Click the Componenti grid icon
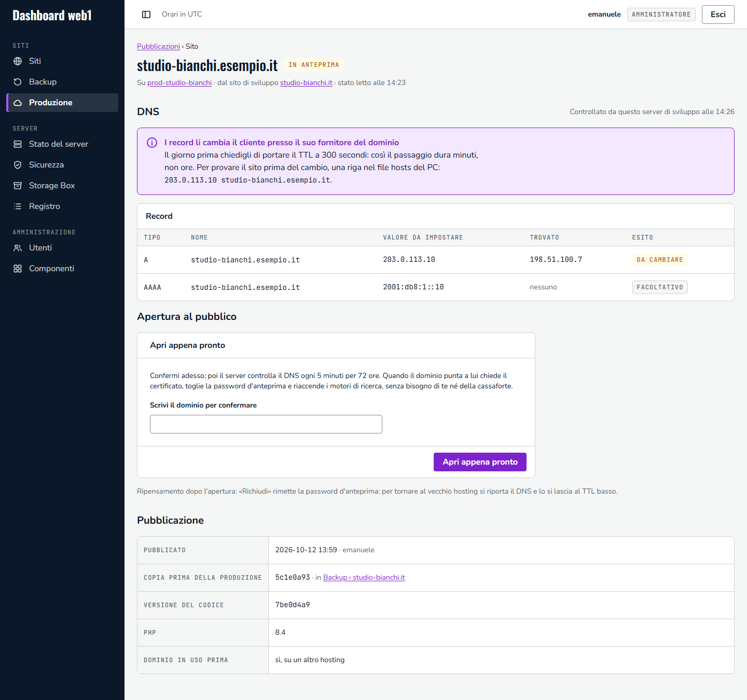The image size is (747, 700). click(x=18, y=269)
